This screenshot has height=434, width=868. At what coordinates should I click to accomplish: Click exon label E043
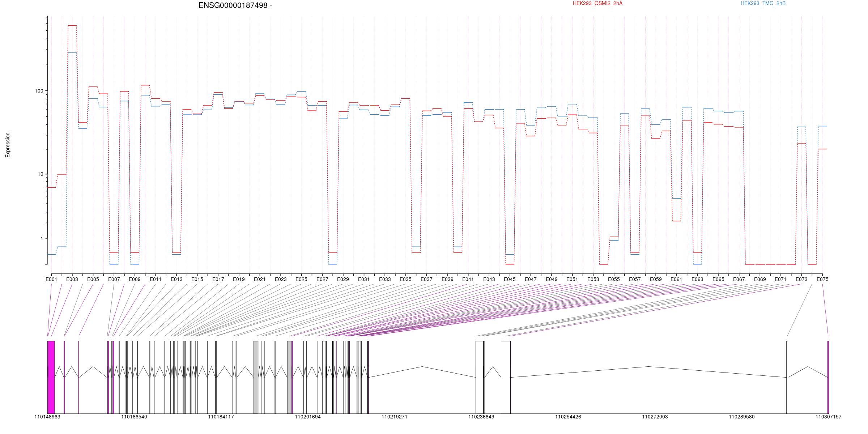pyautogui.click(x=489, y=279)
